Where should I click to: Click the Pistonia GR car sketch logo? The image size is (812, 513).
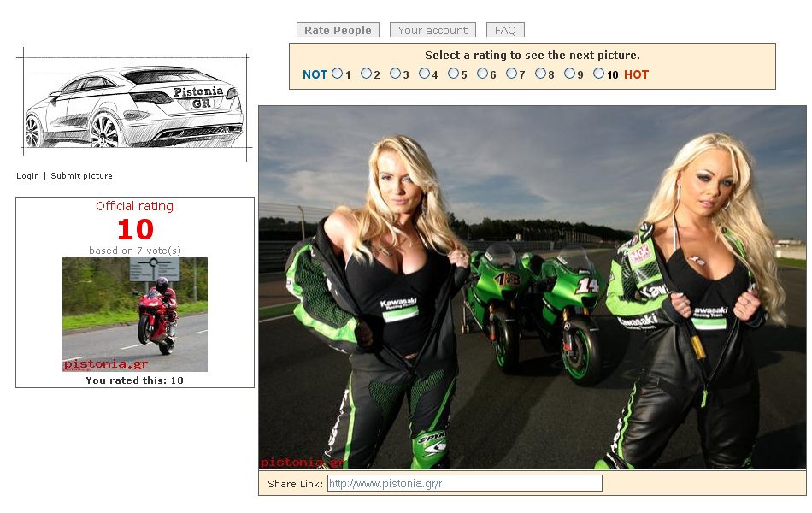pos(132,105)
